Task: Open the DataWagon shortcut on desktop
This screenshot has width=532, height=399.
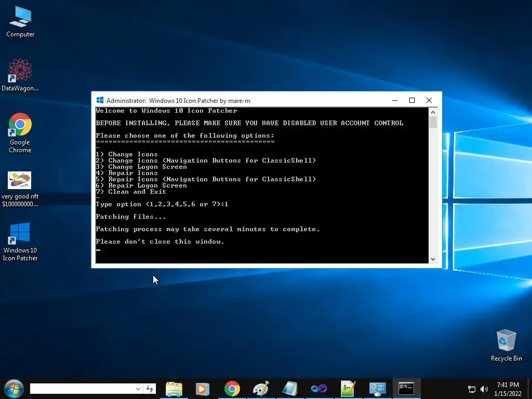Action: 20,75
